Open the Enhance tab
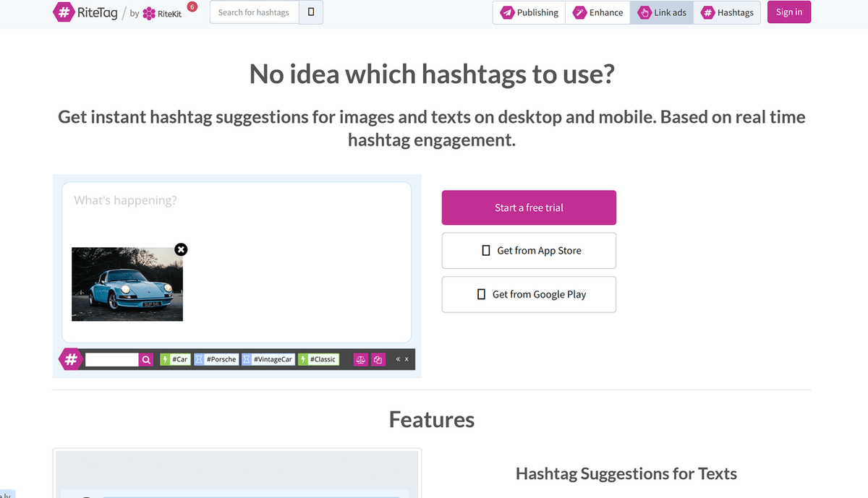 coord(597,12)
